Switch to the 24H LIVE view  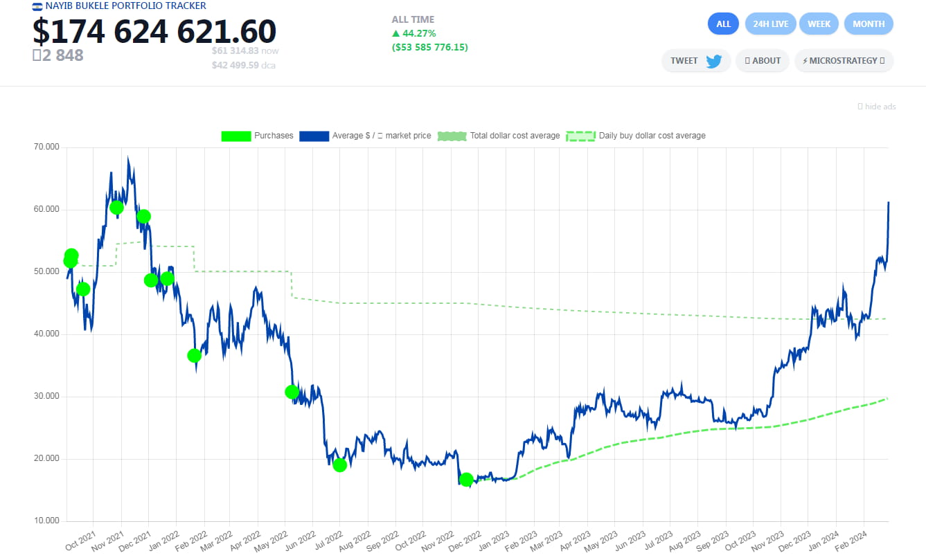click(770, 24)
